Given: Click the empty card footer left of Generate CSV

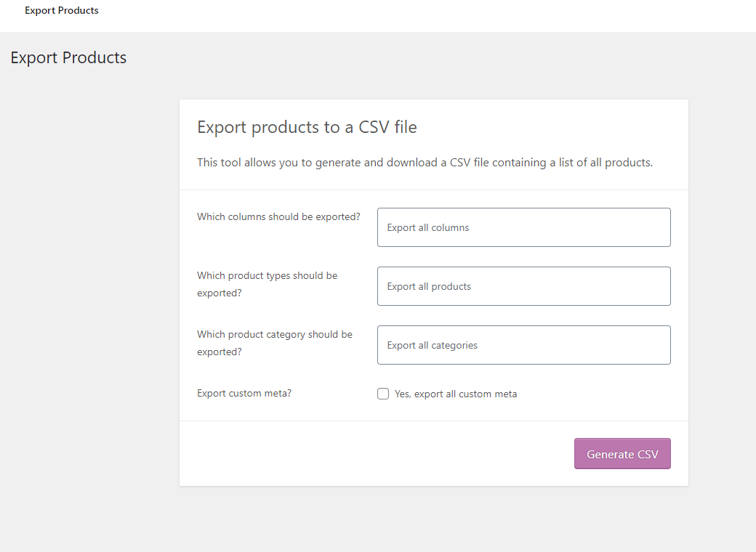Looking at the screenshot, I should click(363, 453).
